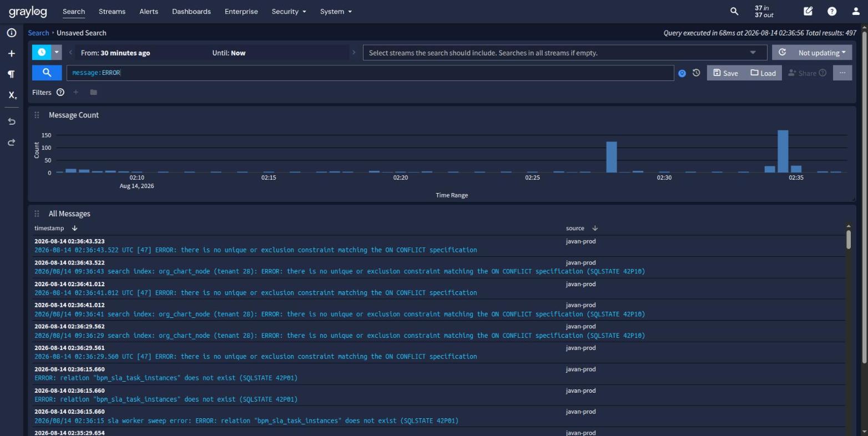This screenshot has height=436, width=868.
Task: Click the Graylog logo
Action: (28, 12)
